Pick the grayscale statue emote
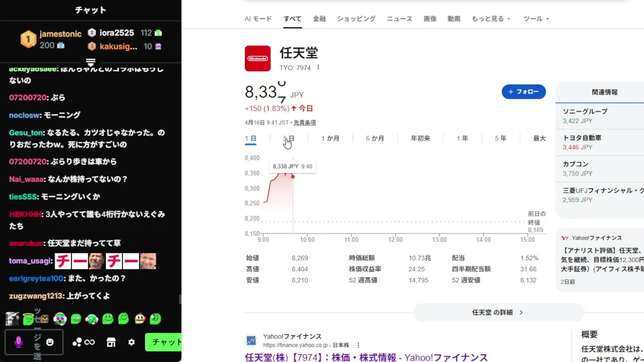The image size is (644, 362). (13, 318)
